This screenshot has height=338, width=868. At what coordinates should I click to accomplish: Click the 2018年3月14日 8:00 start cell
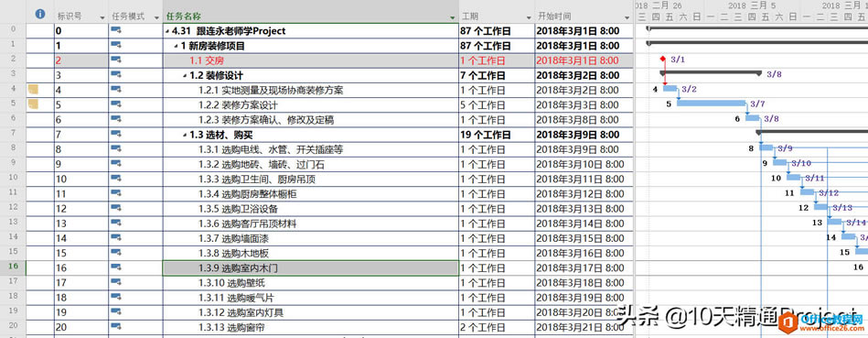coord(584,224)
